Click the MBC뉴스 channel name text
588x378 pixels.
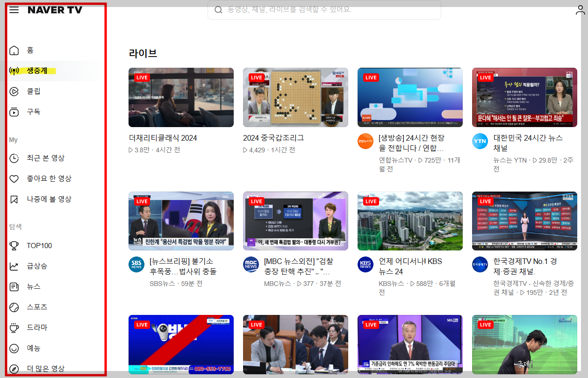[278, 284]
